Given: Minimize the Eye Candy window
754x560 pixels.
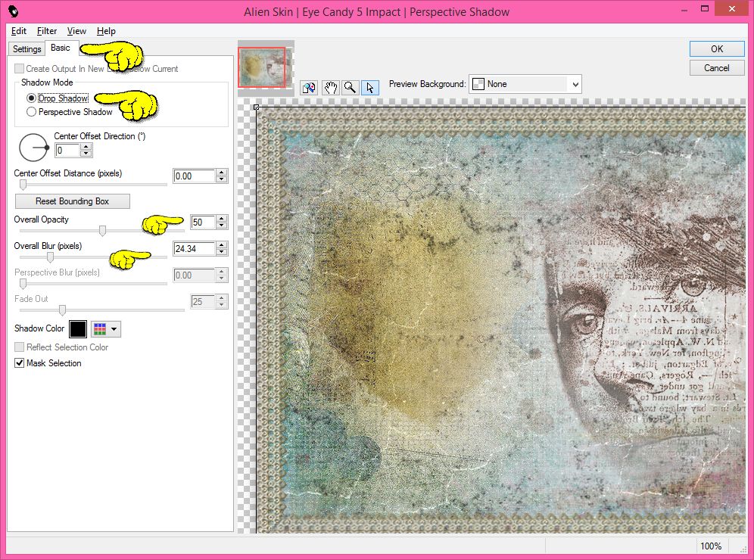Looking at the screenshot, I should [x=684, y=10].
